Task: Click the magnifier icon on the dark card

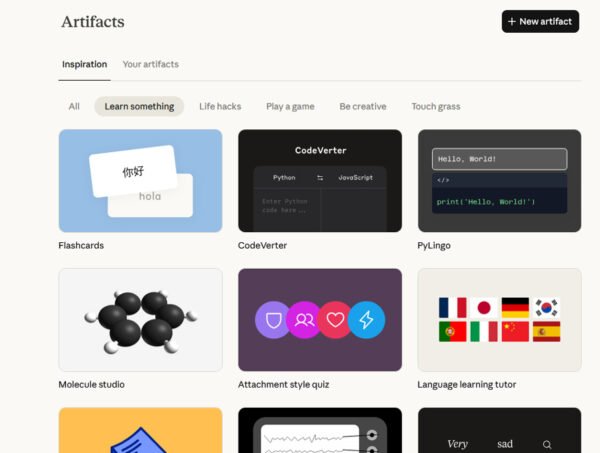Action: 547,444
